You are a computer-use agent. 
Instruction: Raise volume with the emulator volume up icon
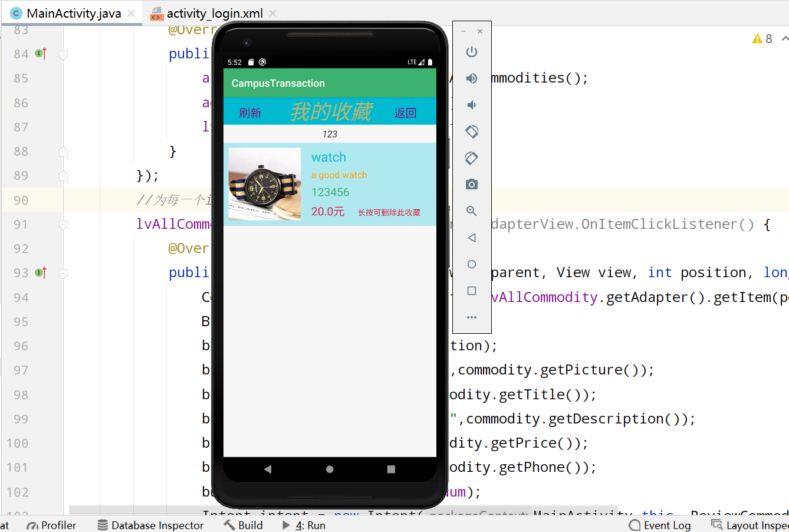(472, 78)
